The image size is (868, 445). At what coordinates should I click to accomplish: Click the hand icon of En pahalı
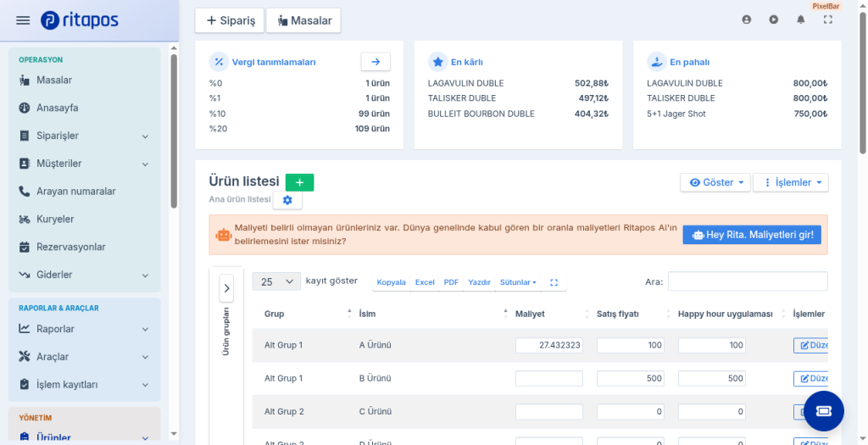(657, 62)
